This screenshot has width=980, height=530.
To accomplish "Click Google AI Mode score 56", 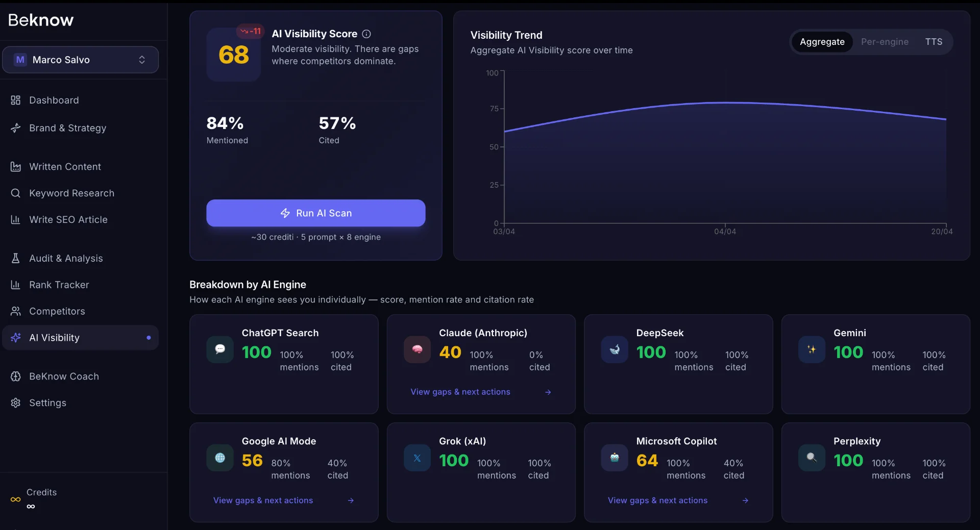I will [x=252, y=461].
